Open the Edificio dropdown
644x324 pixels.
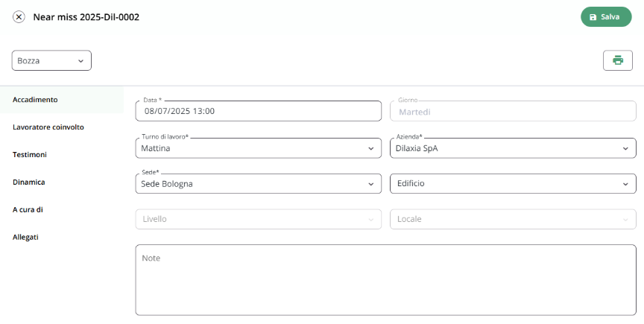tap(513, 183)
